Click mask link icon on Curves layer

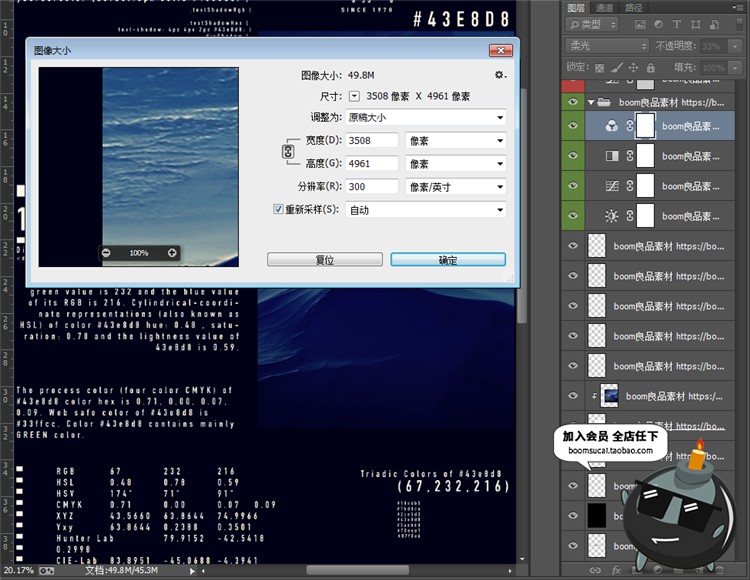[x=629, y=186]
